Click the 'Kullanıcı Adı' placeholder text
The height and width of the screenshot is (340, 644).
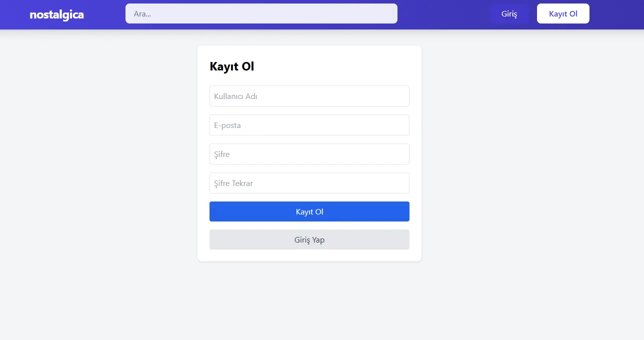tap(235, 96)
